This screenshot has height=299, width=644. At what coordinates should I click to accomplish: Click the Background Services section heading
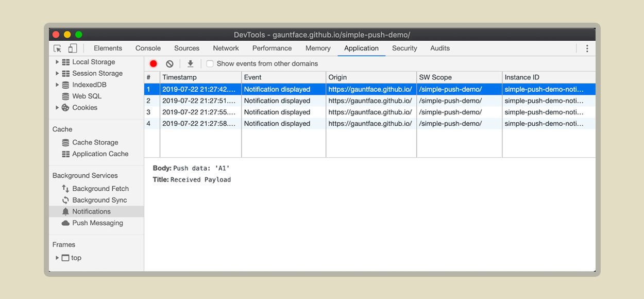[85, 175]
